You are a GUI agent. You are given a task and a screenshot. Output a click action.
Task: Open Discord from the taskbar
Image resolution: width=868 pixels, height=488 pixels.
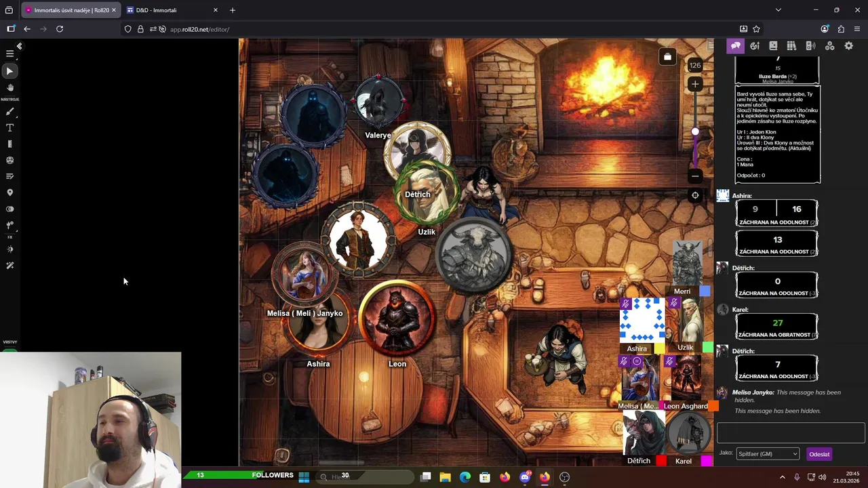(525, 477)
